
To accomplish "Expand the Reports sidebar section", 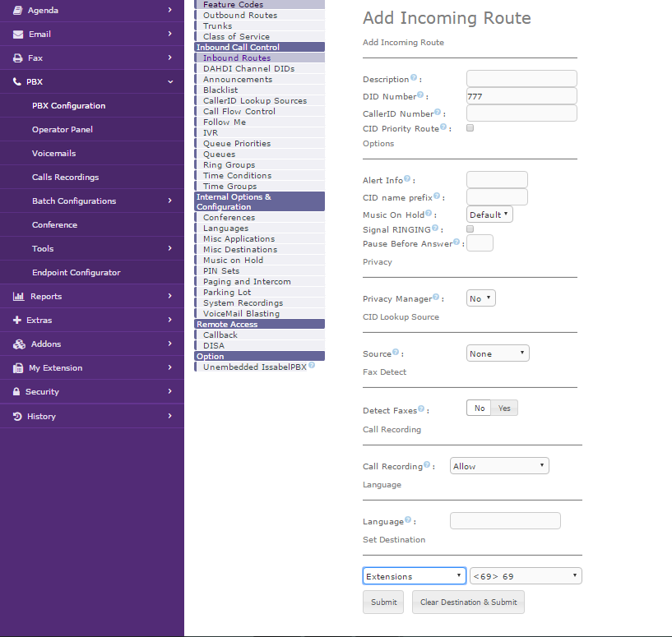I will tap(92, 297).
